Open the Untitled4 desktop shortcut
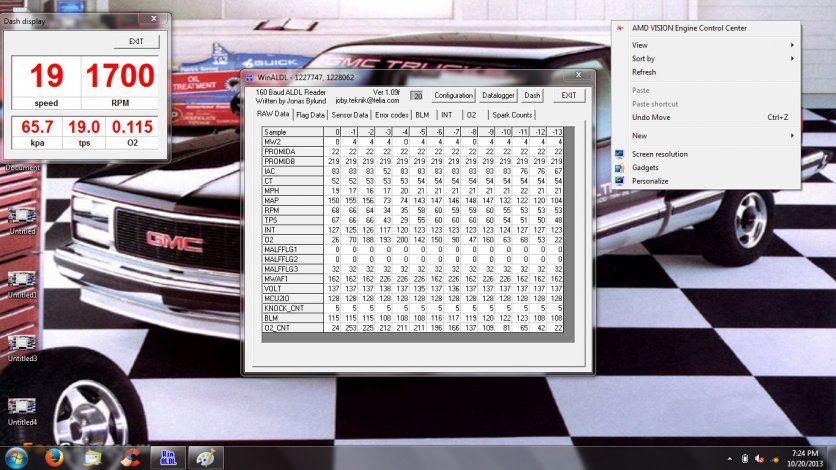 click(x=22, y=412)
